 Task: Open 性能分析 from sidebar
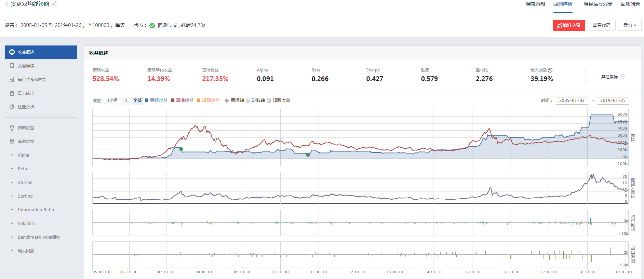[41, 107]
